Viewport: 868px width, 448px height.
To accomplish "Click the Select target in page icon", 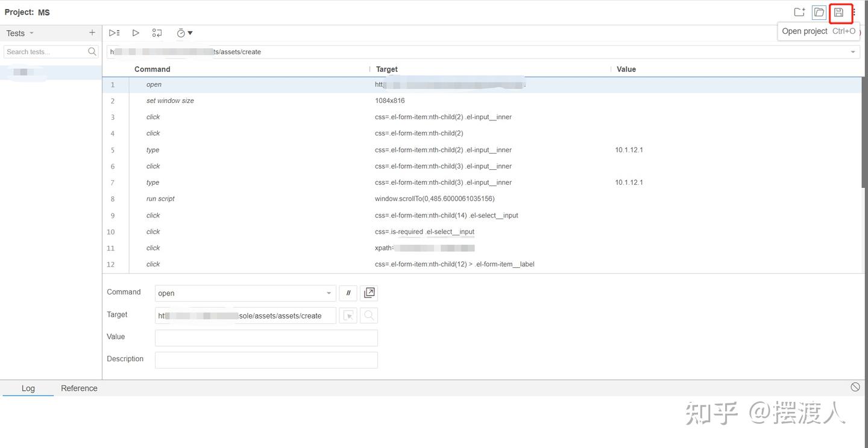I will click(348, 316).
